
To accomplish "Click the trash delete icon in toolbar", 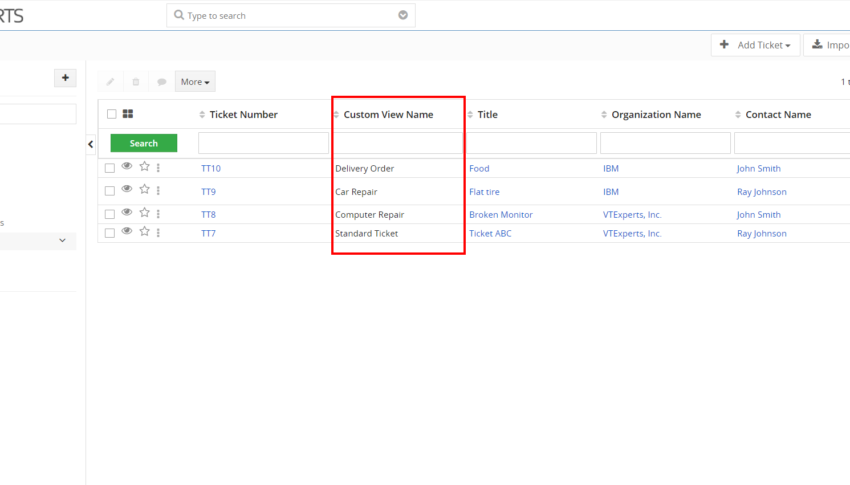I will click(136, 82).
